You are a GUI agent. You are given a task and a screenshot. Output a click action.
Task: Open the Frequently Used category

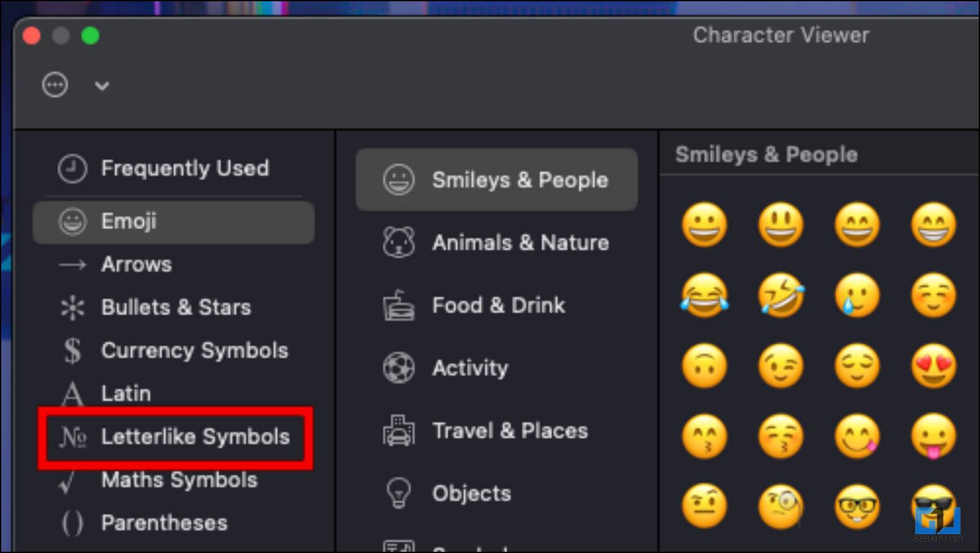pos(174,169)
